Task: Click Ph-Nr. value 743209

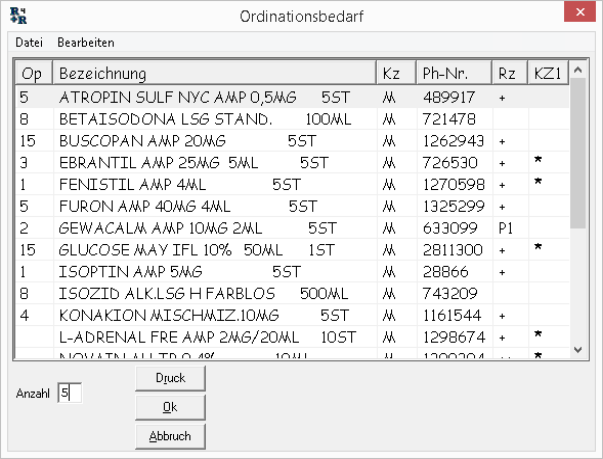Action: coord(450,294)
